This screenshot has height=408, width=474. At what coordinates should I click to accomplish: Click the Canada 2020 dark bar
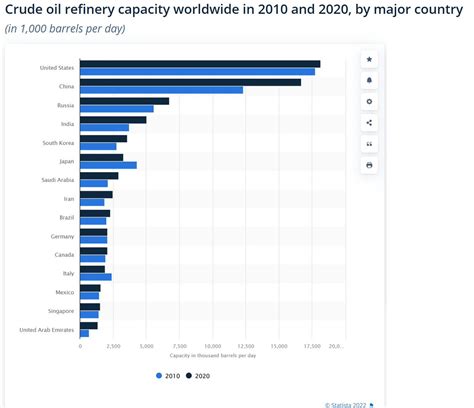94,251
